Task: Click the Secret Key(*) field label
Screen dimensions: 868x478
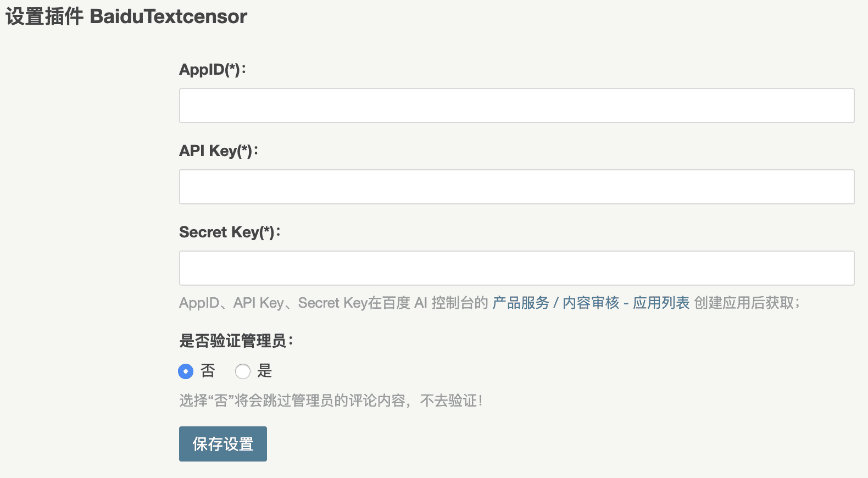Action: pyautogui.click(x=230, y=232)
